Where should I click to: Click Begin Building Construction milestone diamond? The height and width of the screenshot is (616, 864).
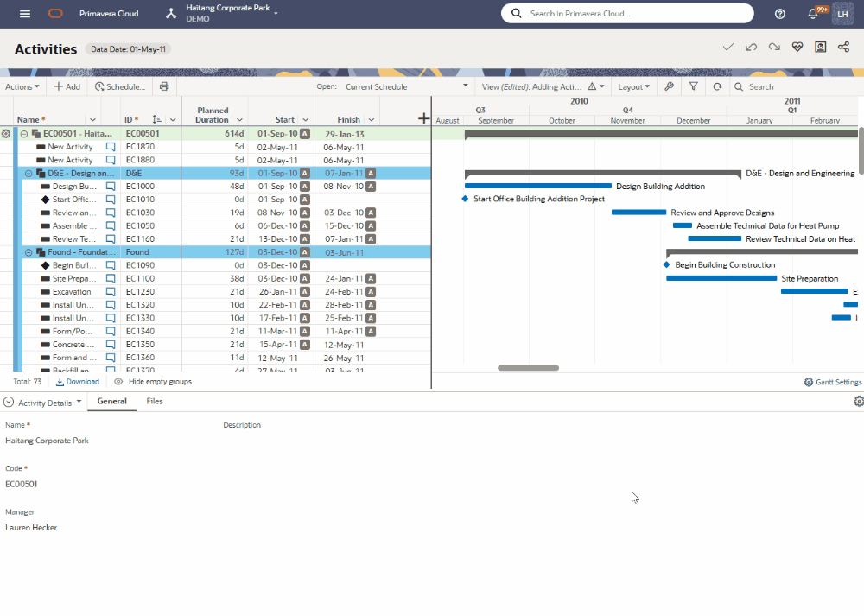tap(666, 265)
